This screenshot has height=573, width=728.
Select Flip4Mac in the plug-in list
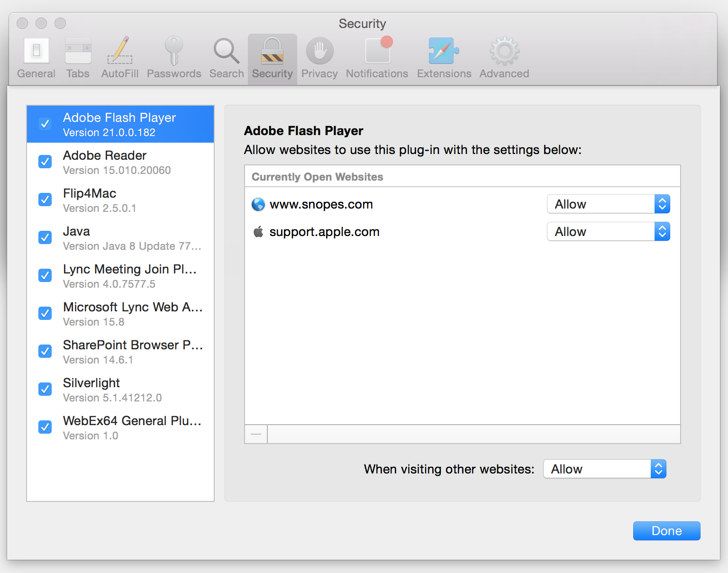(x=120, y=200)
